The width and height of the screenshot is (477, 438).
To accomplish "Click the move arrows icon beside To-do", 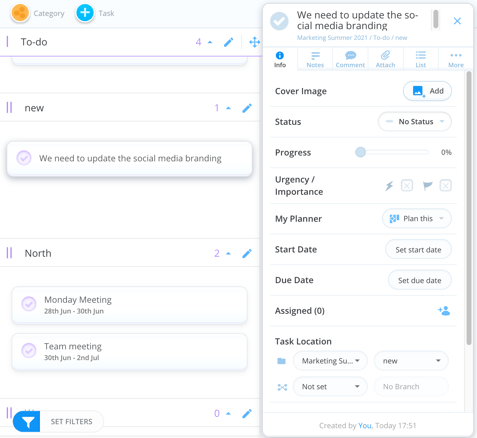I will tap(254, 42).
